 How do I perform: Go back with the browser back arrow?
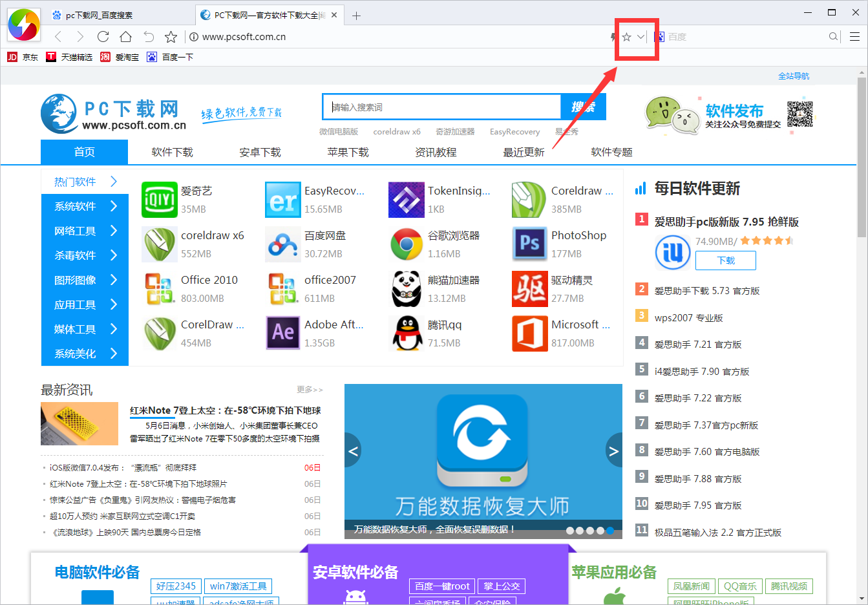(58, 37)
